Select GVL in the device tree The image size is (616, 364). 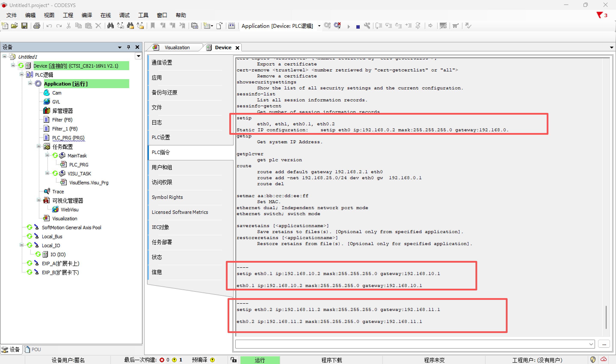(56, 102)
